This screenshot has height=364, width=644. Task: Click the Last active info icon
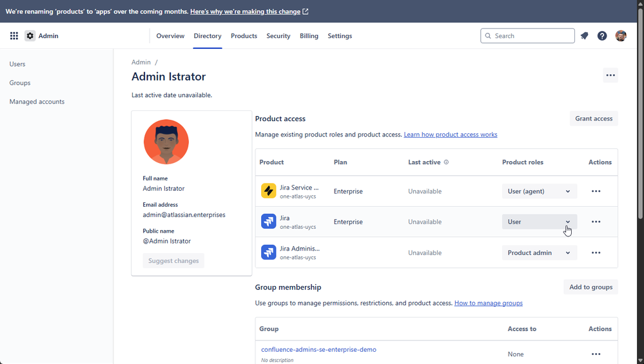446,162
